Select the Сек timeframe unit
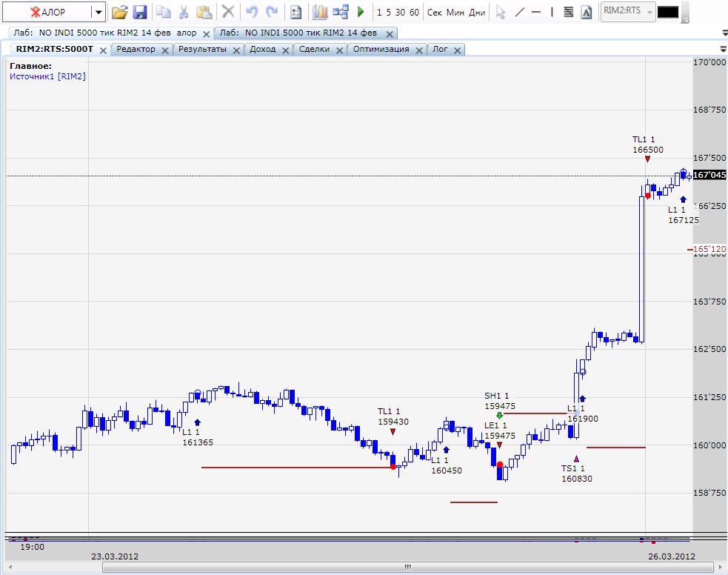This screenshot has height=575, width=728. coord(435,13)
